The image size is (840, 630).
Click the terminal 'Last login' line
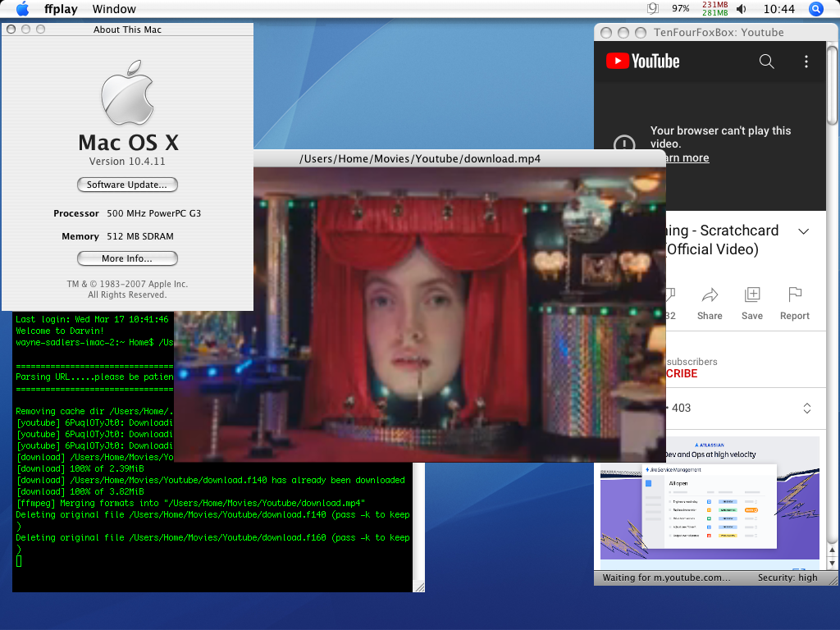pyautogui.click(x=92, y=319)
